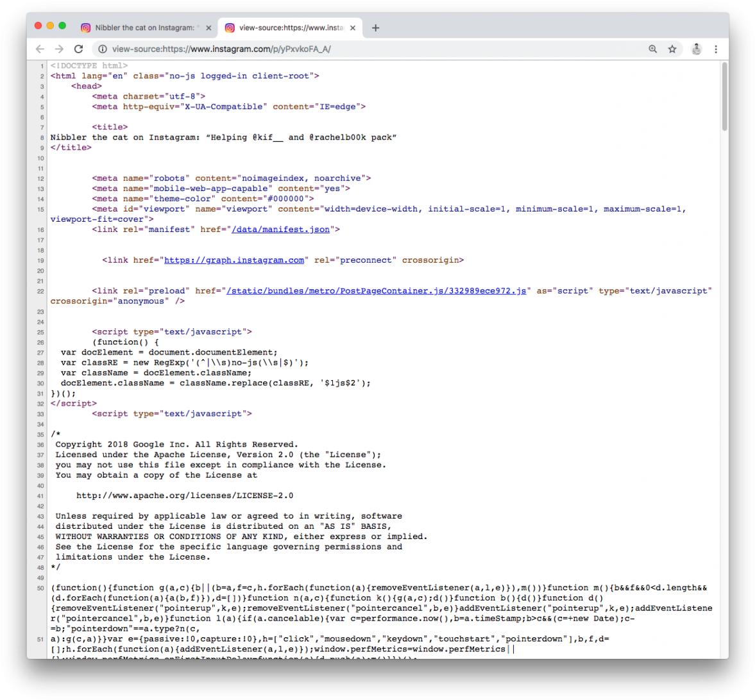Open the /data/manifest.json link

coord(280,229)
